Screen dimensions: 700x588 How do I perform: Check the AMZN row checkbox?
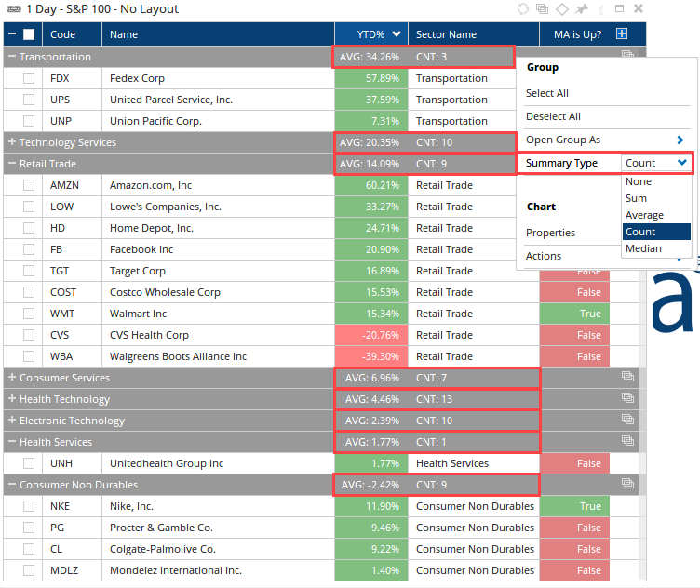tap(29, 185)
